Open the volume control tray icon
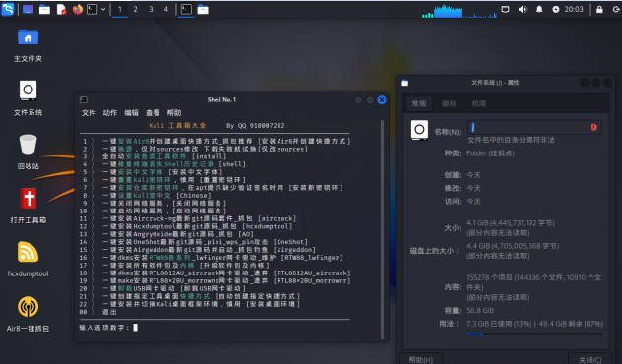This screenshot has height=364, width=622. [523, 9]
